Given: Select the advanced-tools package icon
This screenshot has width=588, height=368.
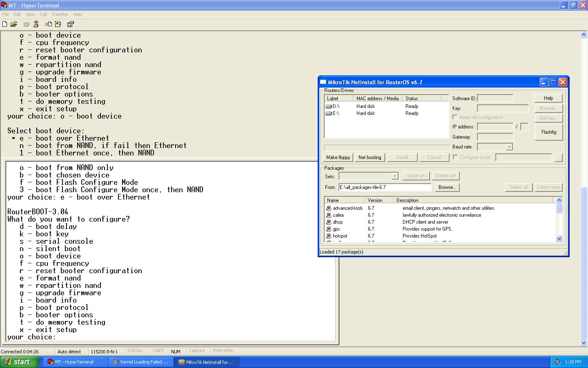Looking at the screenshot, I should [329, 208].
